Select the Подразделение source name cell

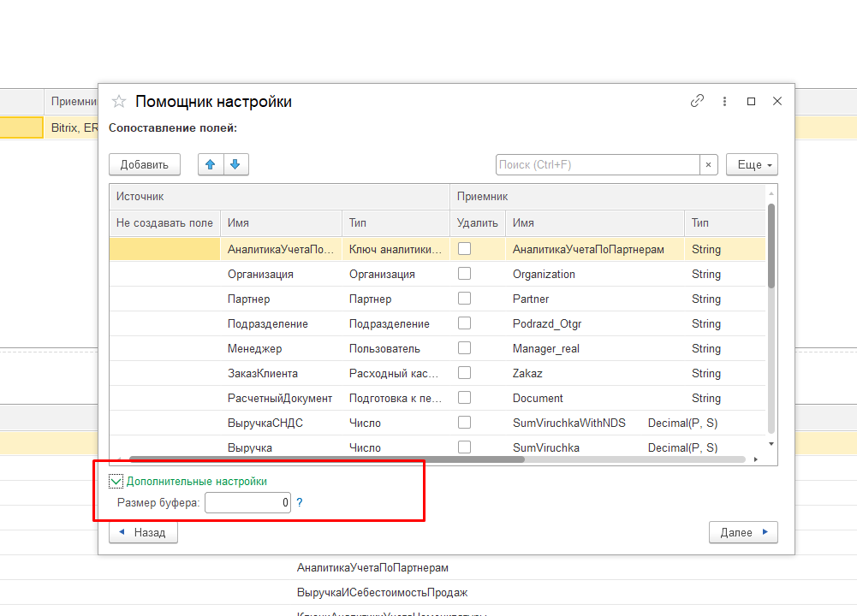tap(281, 324)
